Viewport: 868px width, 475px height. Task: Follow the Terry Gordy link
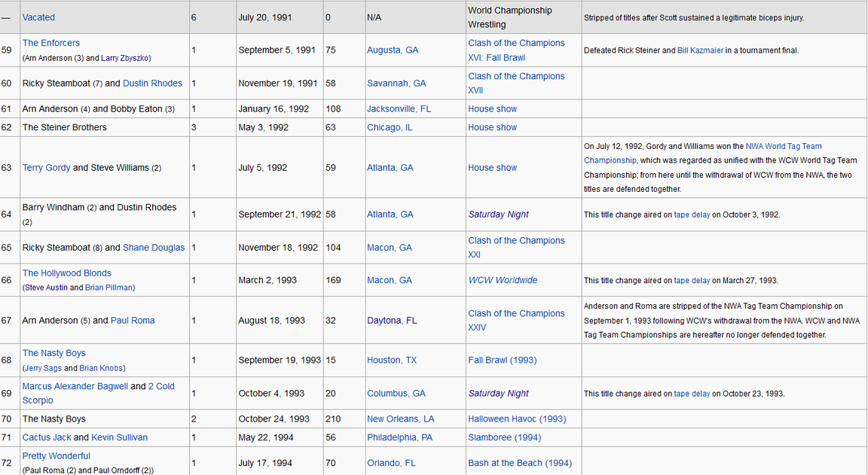46,168
